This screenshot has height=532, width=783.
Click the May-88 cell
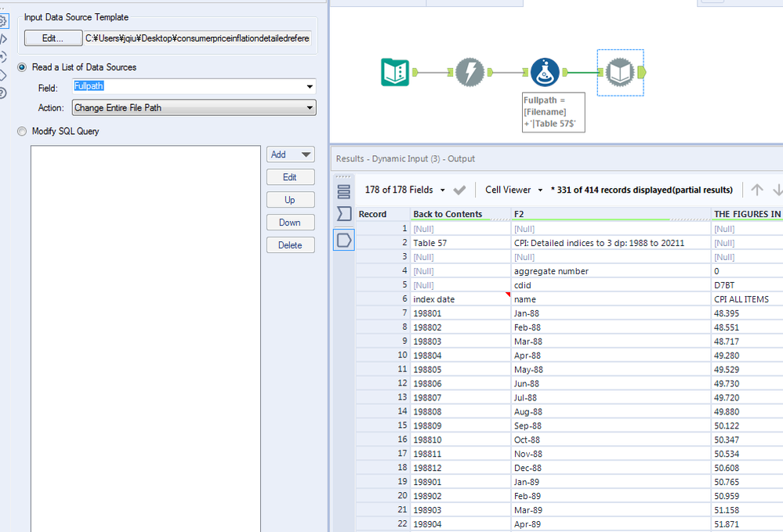[611, 370]
